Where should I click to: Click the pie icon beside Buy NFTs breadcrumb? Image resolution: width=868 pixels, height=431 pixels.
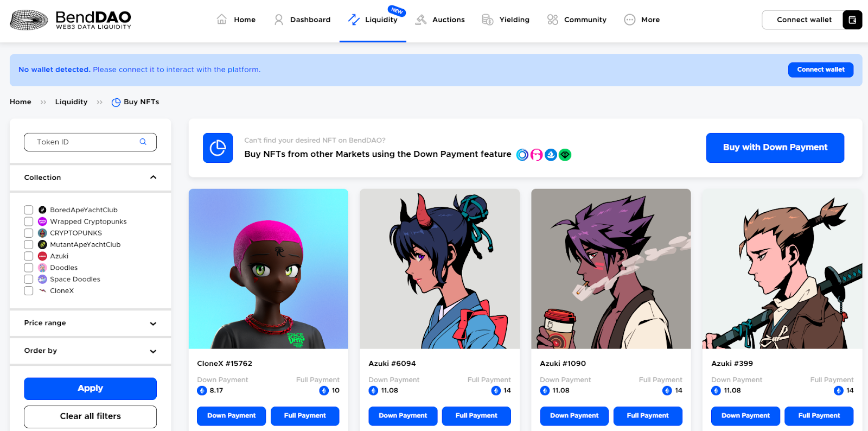click(x=116, y=102)
